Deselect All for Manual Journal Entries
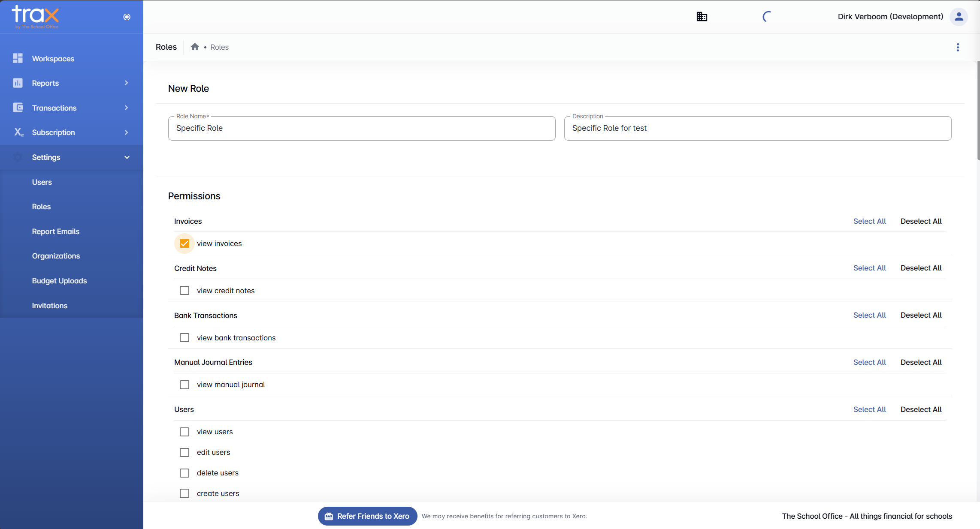 pos(921,362)
